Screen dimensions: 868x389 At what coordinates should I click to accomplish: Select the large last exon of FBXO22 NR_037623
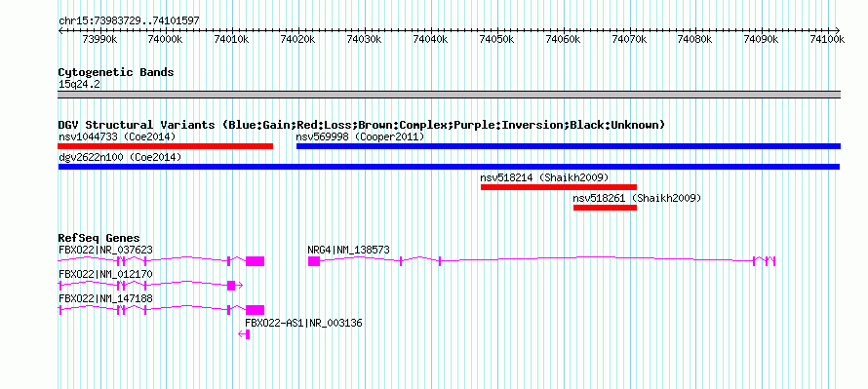(256, 261)
